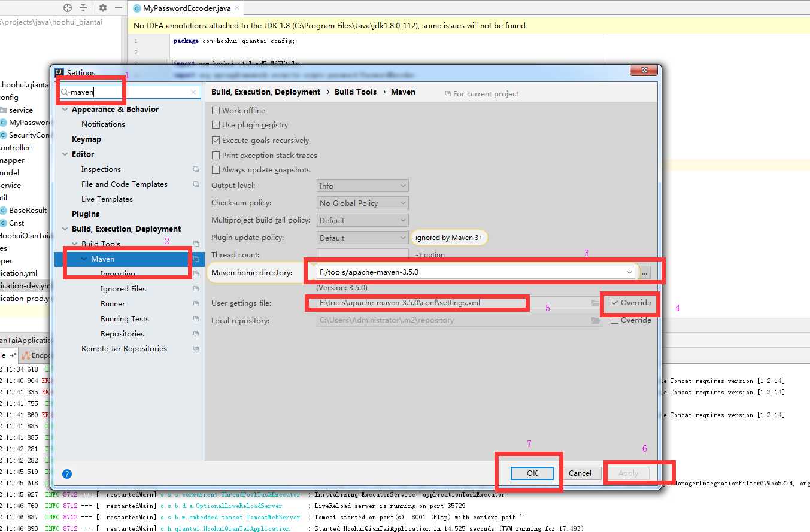Click the BaseResult class icon in project tree
This screenshot has height=532, width=810.
[3, 211]
